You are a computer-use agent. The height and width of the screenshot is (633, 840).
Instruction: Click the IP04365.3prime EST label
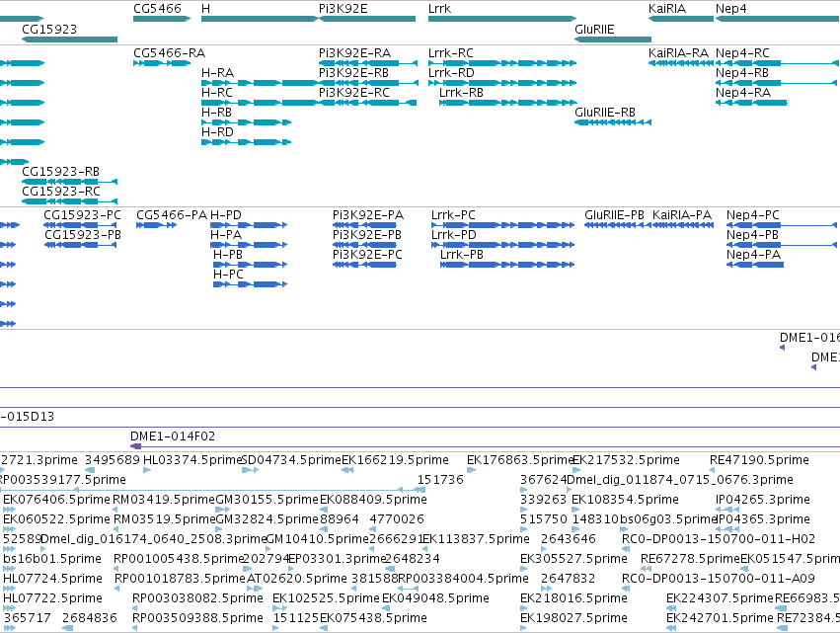click(763, 519)
